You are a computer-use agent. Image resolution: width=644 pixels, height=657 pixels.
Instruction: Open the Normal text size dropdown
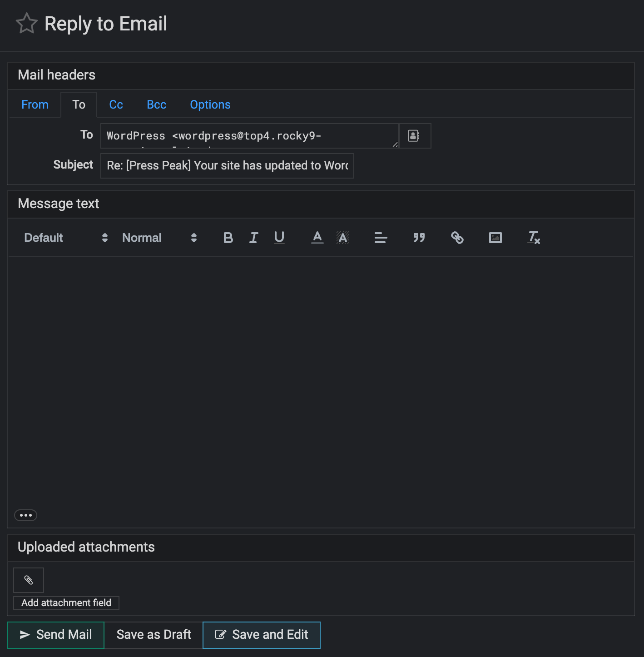pyautogui.click(x=159, y=238)
